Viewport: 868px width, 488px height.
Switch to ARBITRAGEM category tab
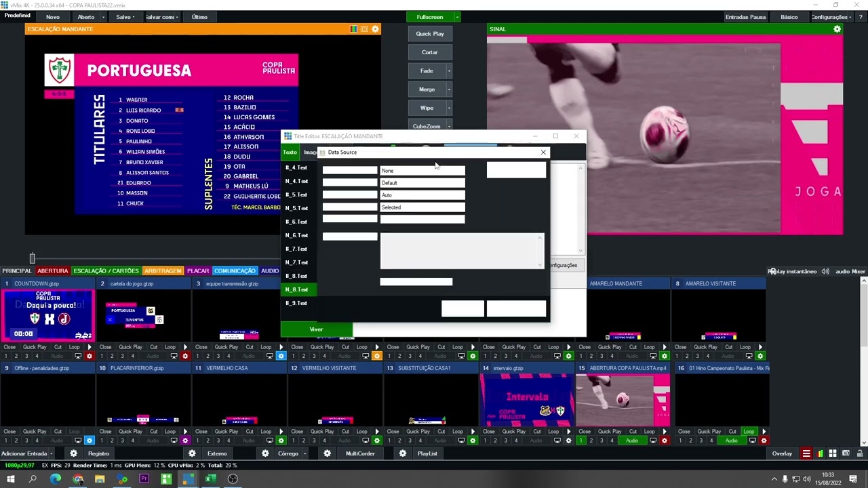tap(163, 271)
